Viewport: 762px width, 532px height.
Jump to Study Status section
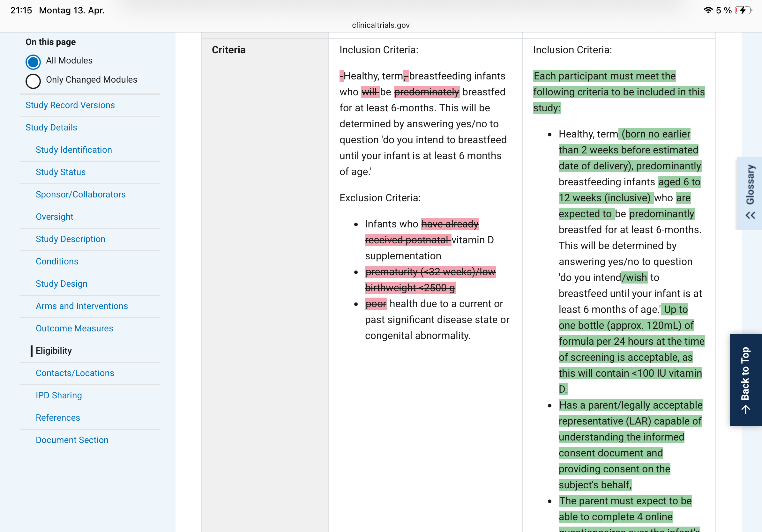click(x=61, y=172)
